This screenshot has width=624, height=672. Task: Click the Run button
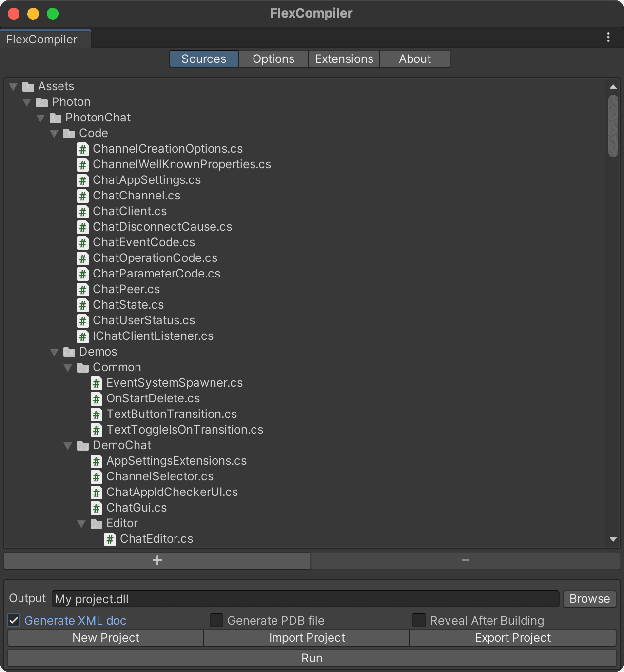point(312,658)
